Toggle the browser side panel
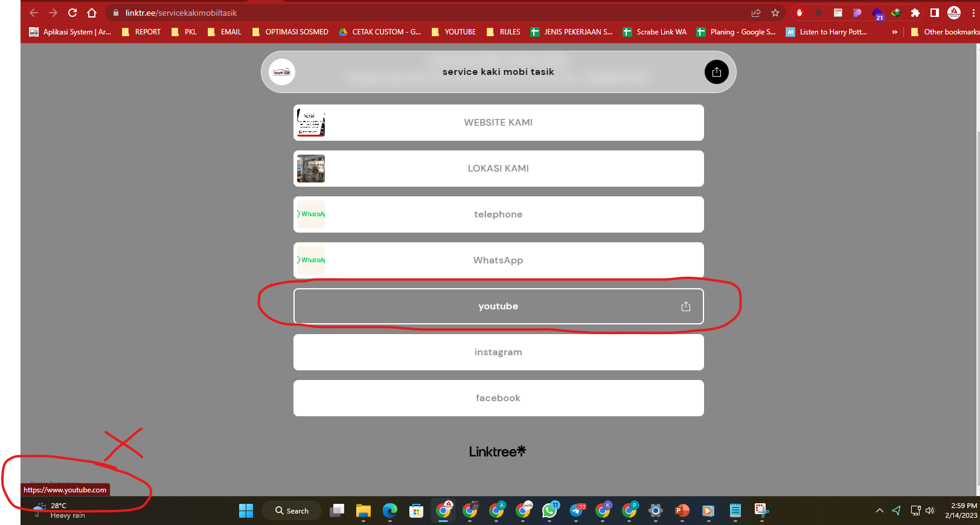The width and height of the screenshot is (980, 525). [x=935, y=13]
